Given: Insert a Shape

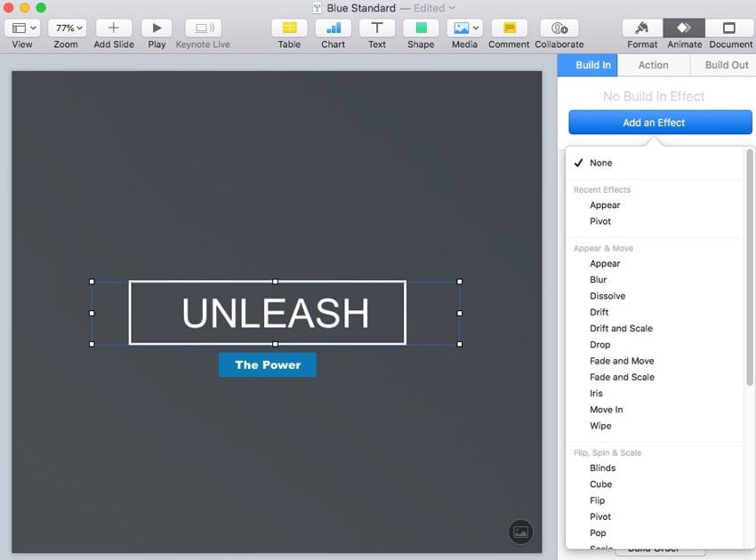Looking at the screenshot, I should click(x=421, y=28).
